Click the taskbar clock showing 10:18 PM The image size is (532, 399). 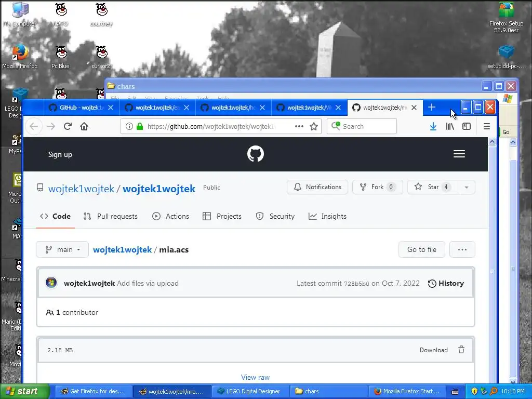513,392
